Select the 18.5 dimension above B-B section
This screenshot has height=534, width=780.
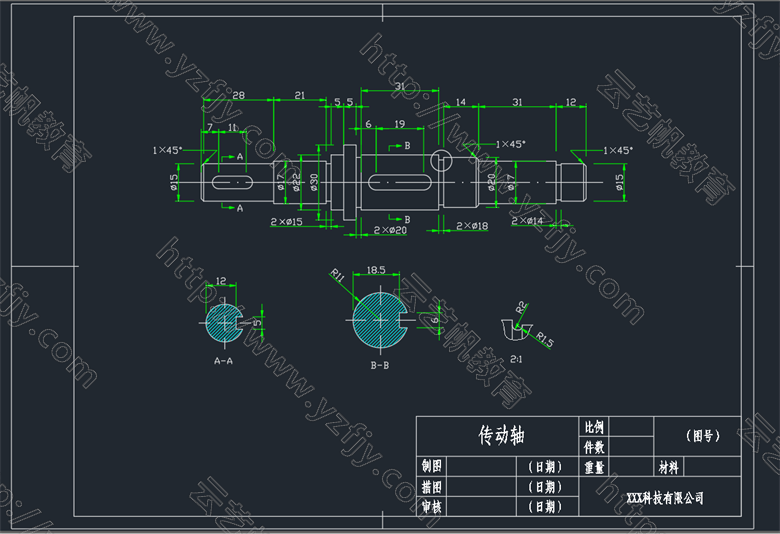[376, 270]
